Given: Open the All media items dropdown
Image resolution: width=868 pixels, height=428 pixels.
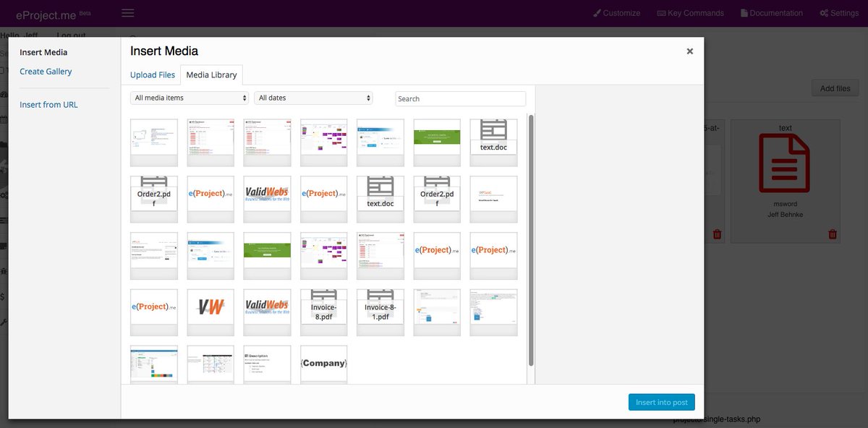Looking at the screenshot, I should tap(190, 98).
